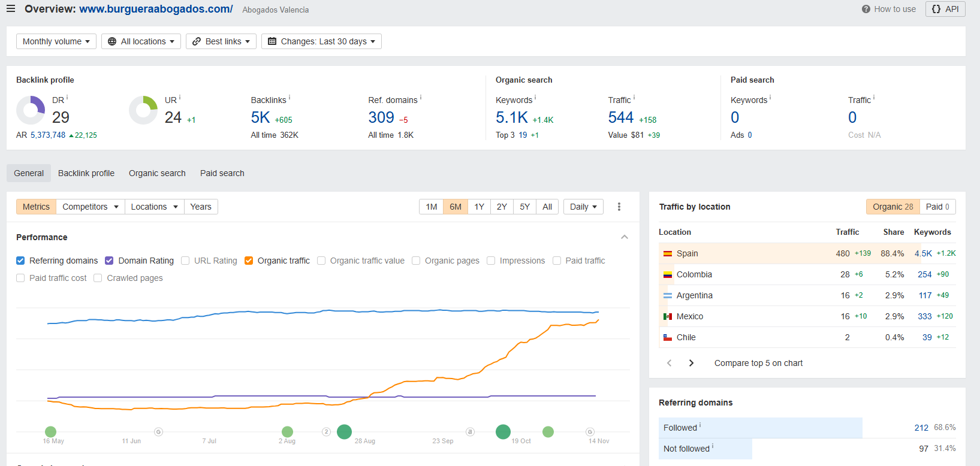Viewport: 980px width, 466px height.
Task: Go to next Traffic by location page
Action: pos(691,363)
